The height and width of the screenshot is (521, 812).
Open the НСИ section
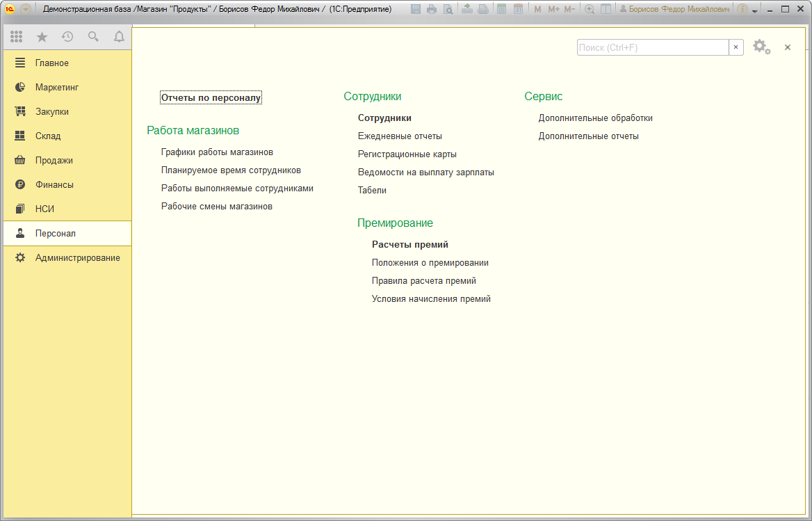tap(67, 209)
